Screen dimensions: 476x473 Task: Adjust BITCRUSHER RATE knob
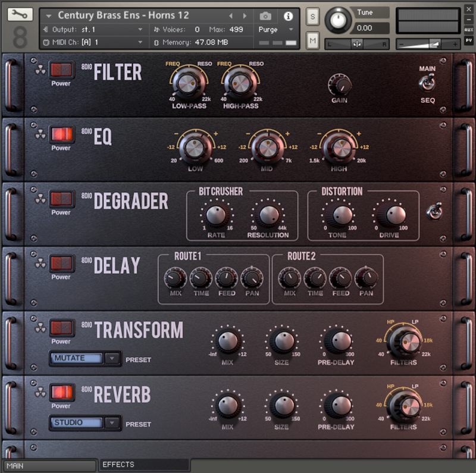216,215
